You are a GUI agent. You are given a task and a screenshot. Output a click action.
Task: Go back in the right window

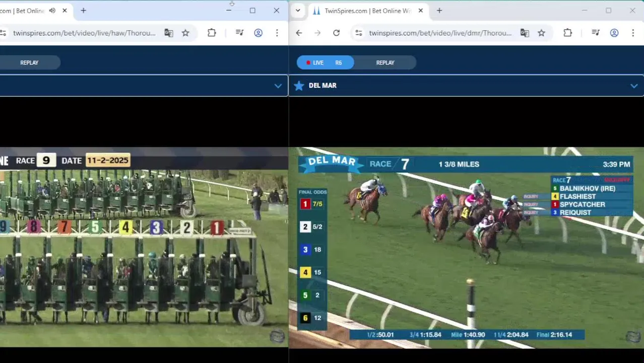tap(299, 33)
